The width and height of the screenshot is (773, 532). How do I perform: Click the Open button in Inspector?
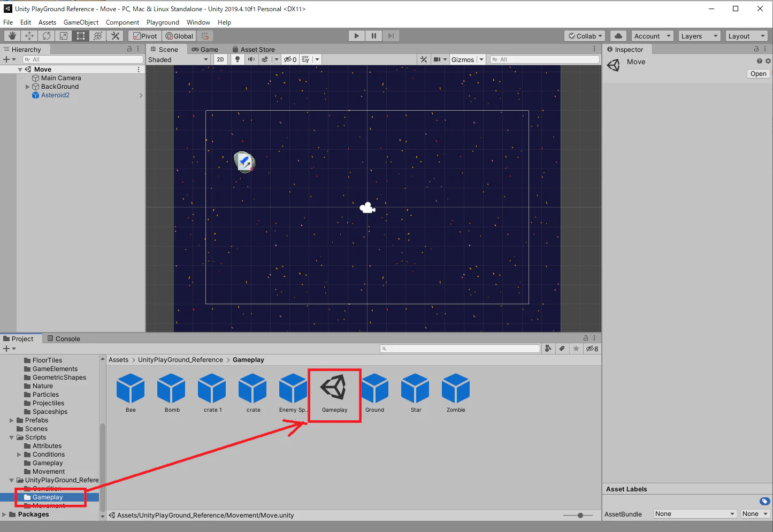[x=758, y=74]
